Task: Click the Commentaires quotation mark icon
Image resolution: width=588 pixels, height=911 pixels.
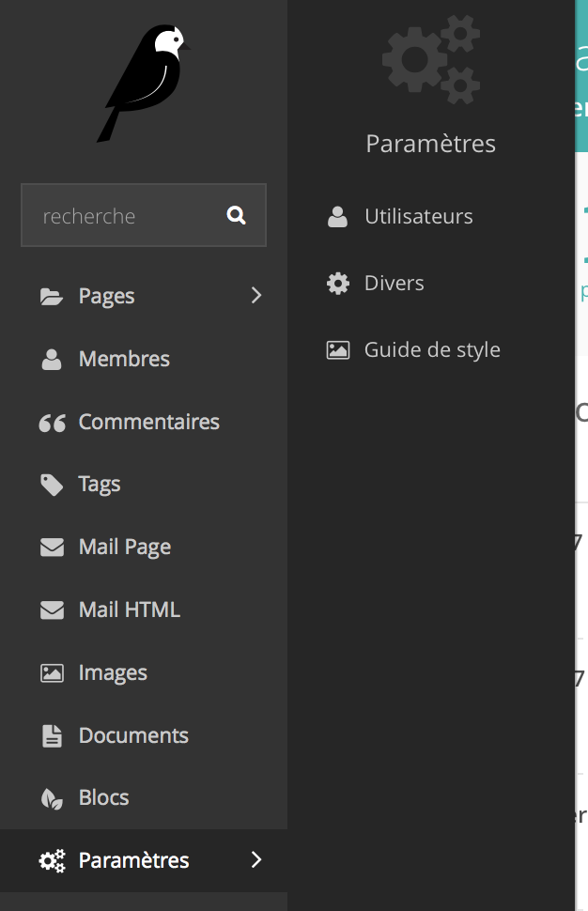Action: click(x=53, y=422)
